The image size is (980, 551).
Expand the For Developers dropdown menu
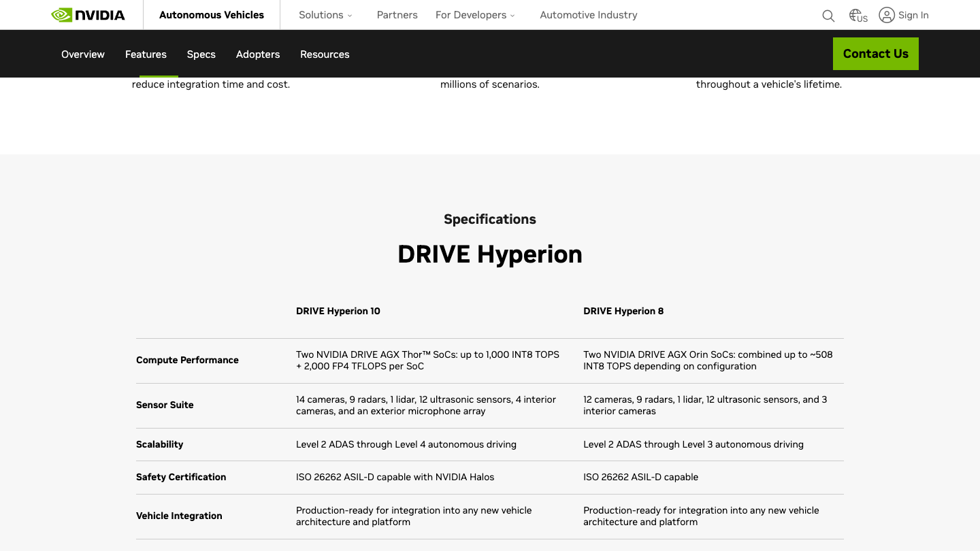tap(475, 15)
